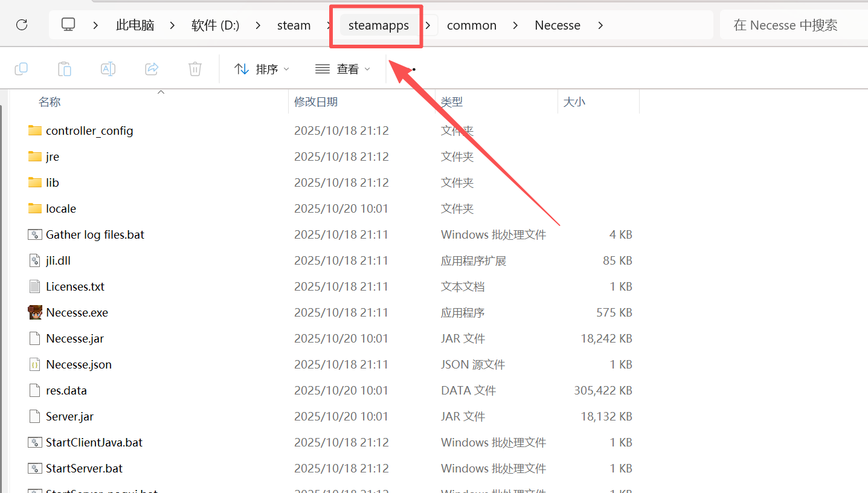Open the 查看 view dropdown

(342, 69)
